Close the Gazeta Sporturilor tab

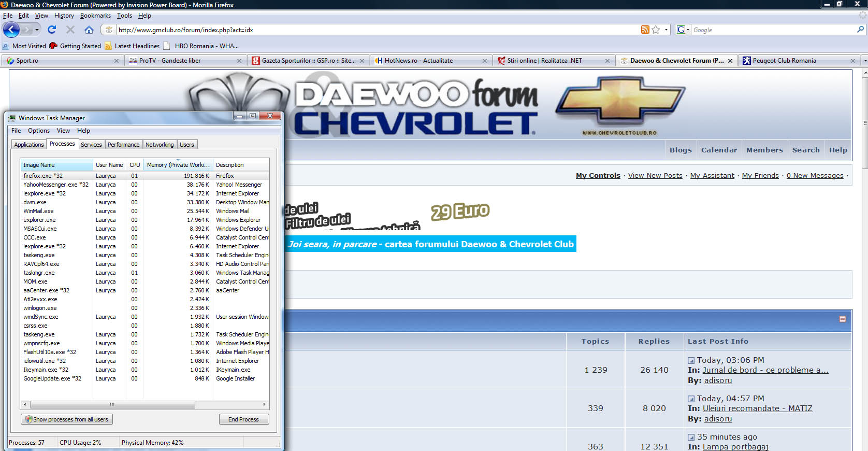coord(362,61)
